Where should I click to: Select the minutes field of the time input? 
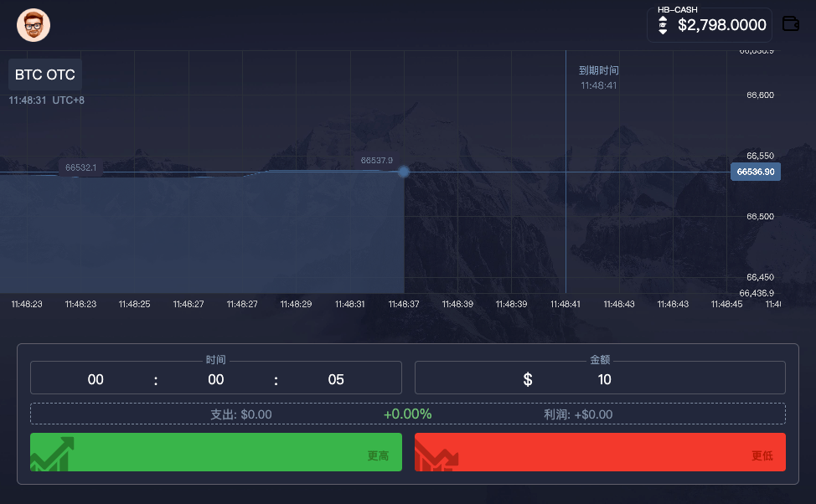[x=216, y=380]
